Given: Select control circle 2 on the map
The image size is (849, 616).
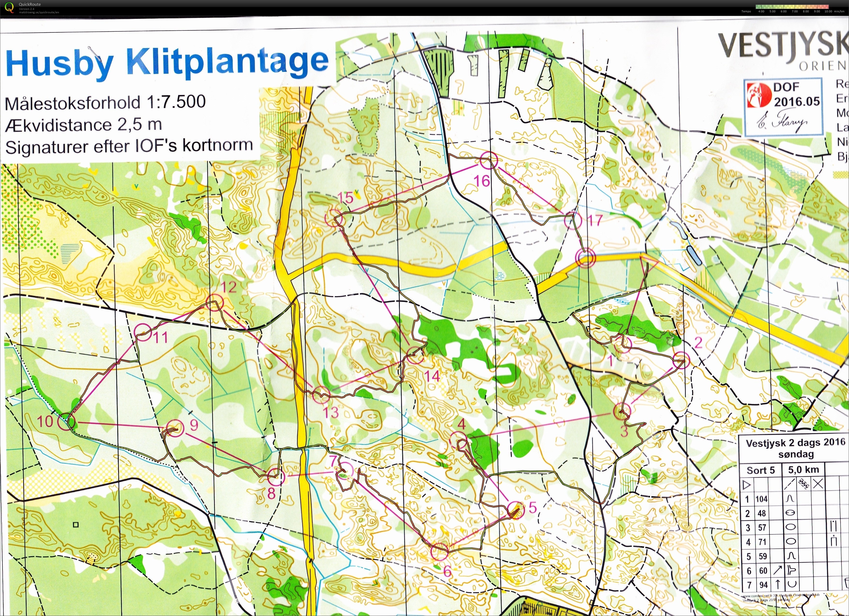Looking at the screenshot, I should 681,360.
